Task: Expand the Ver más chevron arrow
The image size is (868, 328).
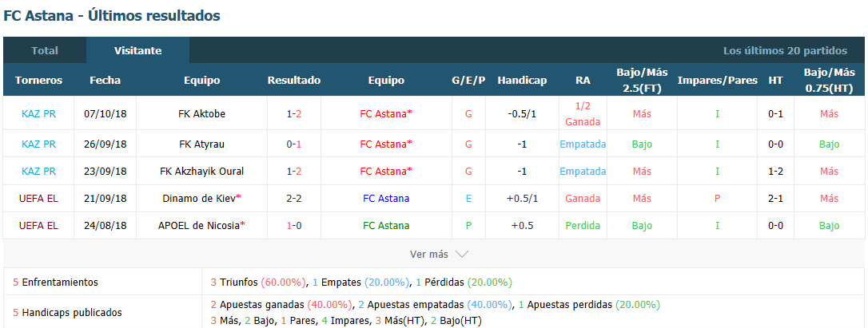Action: tap(462, 255)
